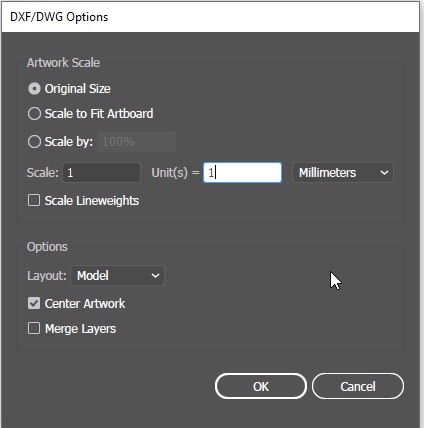Click the Unit(s) = label text
Screen dimensions: 424x428
175,173
